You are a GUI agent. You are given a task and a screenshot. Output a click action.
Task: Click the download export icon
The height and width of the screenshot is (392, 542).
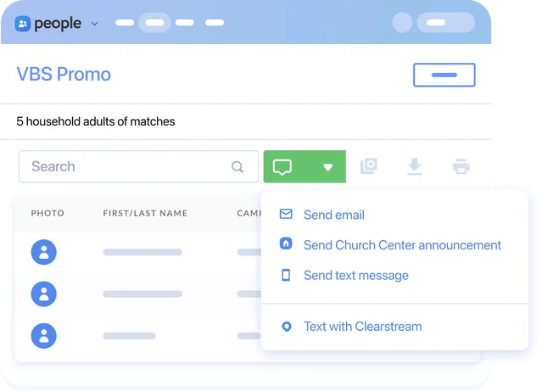coord(415,166)
